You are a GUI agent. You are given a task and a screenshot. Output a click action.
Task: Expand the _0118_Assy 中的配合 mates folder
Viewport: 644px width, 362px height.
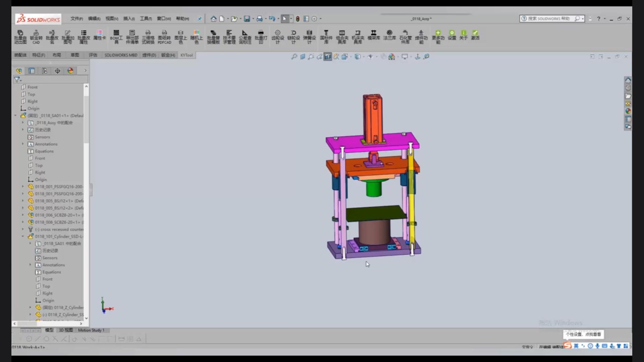click(x=23, y=123)
